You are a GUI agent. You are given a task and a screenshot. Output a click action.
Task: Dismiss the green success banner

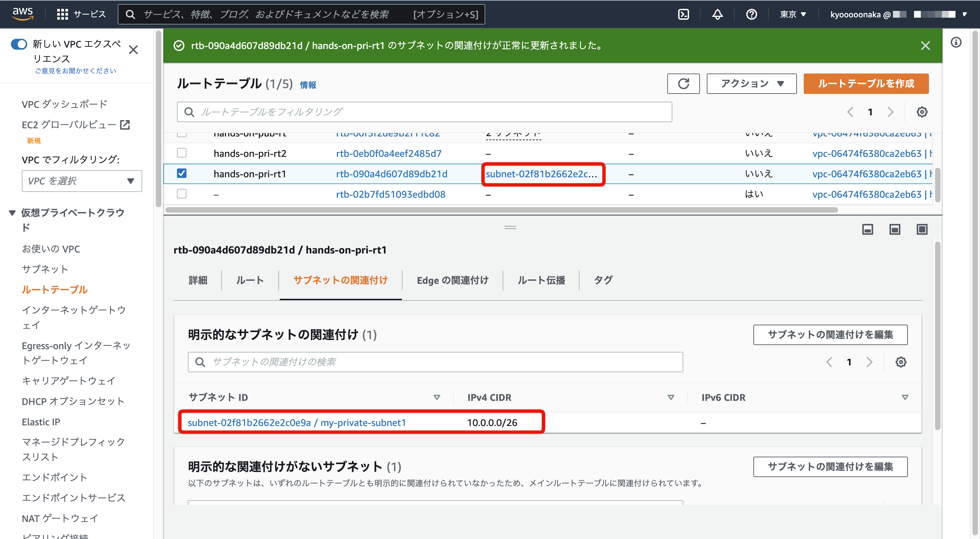(925, 46)
